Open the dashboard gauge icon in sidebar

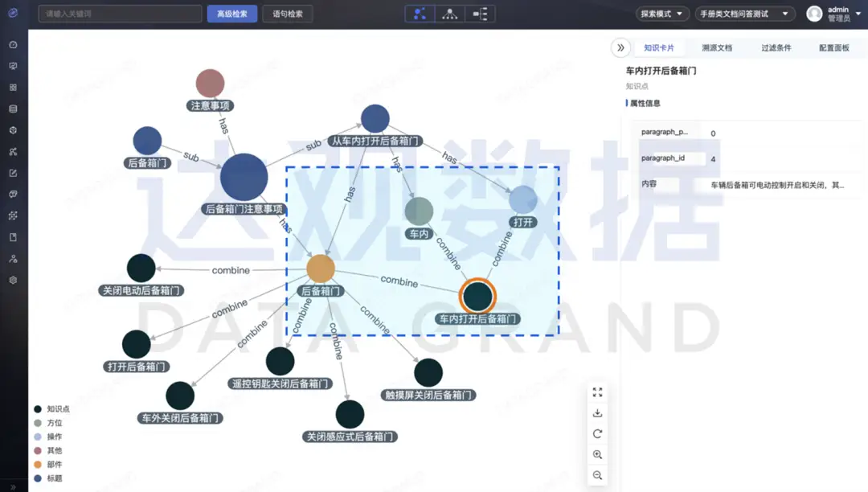click(13, 44)
